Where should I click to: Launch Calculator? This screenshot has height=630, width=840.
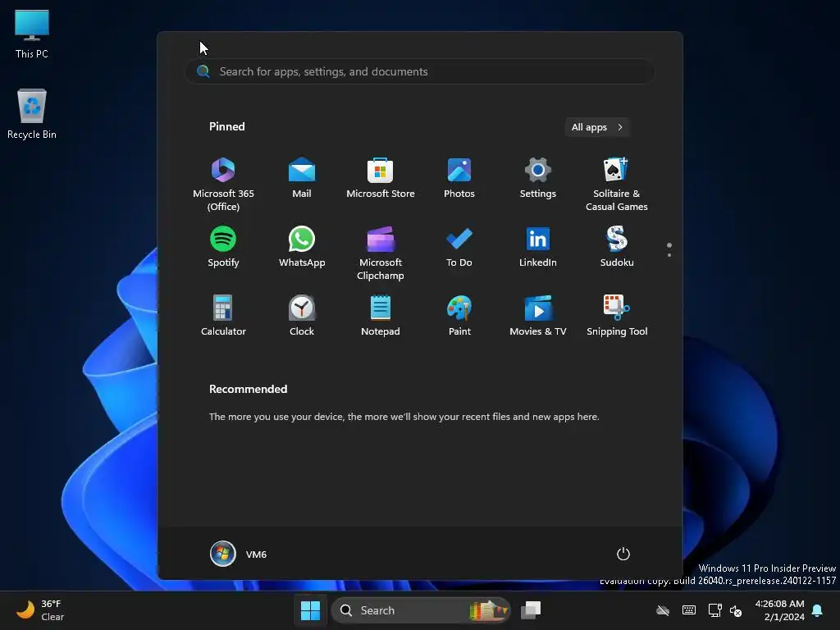coord(223,316)
